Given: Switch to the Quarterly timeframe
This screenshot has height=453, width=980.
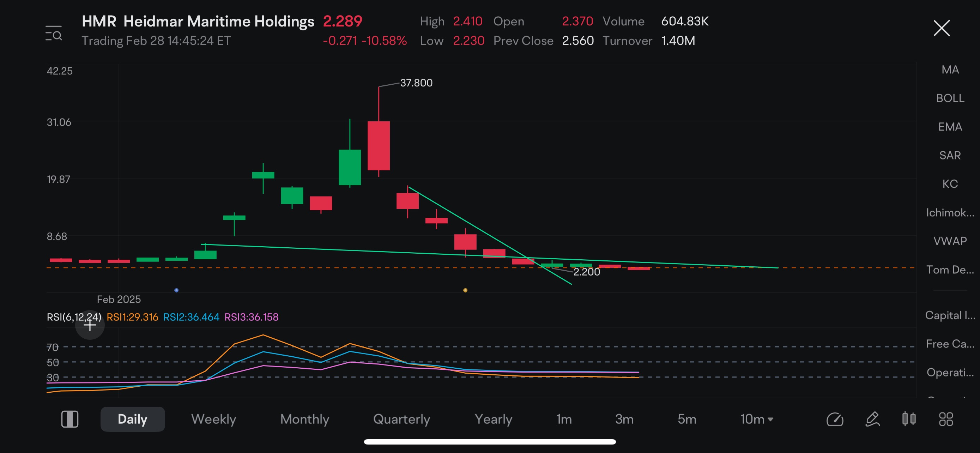Looking at the screenshot, I should click(x=401, y=419).
